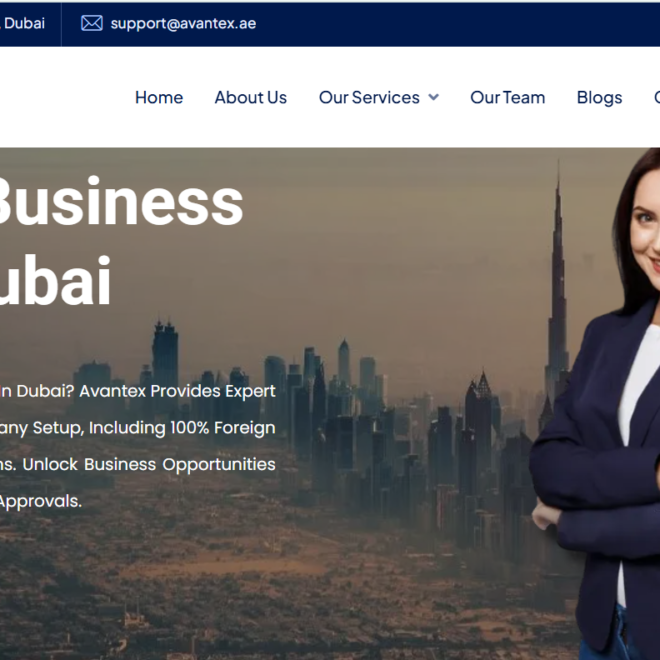Go to the Home menu item

pos(159,97)
